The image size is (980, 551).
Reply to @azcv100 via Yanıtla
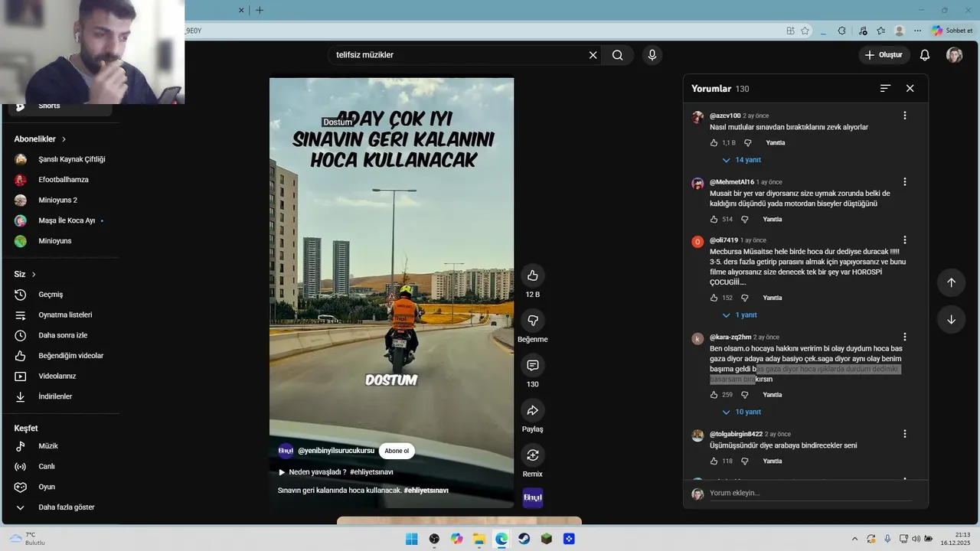coord(776,143)
